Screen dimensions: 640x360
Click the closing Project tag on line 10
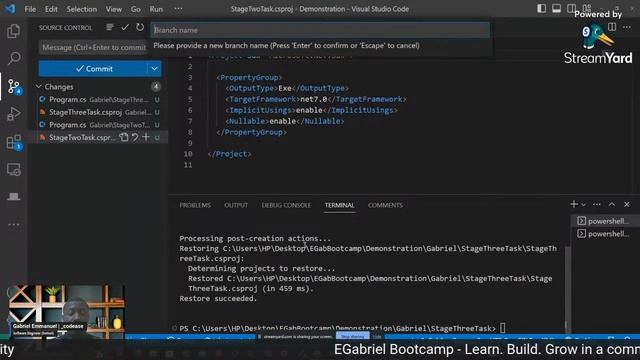click(229, 154)
